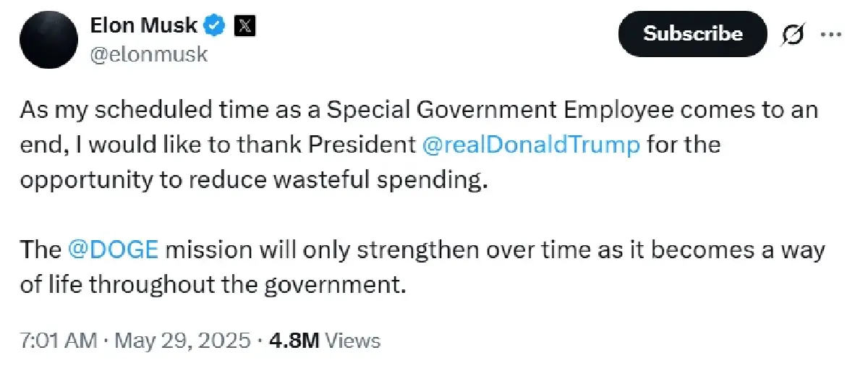Click the X affiliation badge icon
868x371 pixels.
pyautogui.click(x=246, y=25)
